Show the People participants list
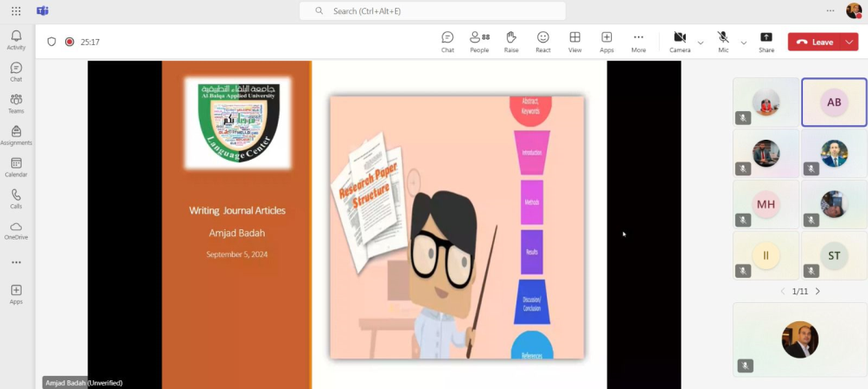Viewport: 868px width, 389px height. 479,41
